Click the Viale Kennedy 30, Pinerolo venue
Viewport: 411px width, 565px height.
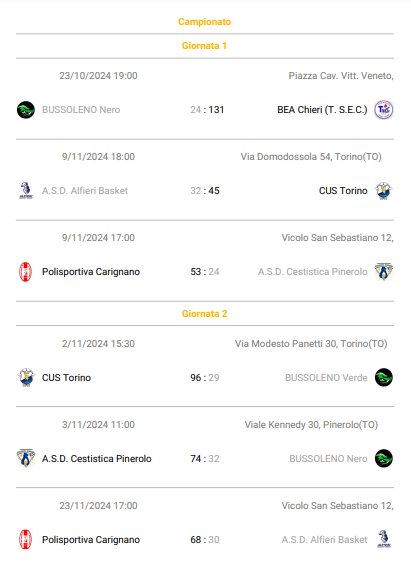311,425
